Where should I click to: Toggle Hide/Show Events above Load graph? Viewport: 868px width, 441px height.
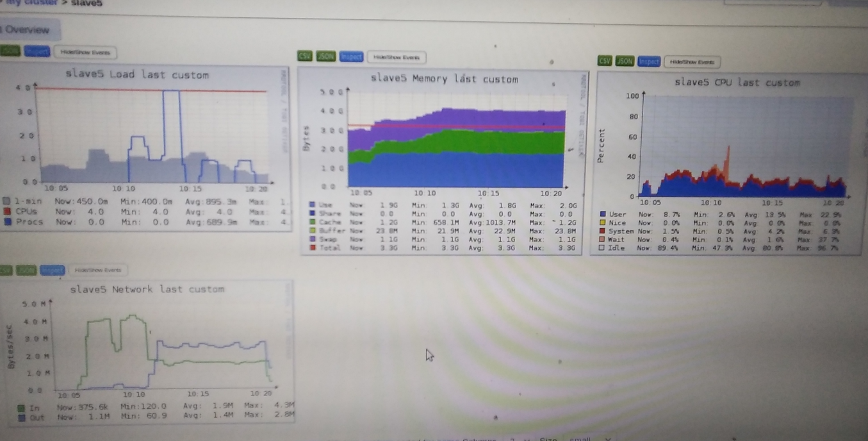tap(85, 52)
